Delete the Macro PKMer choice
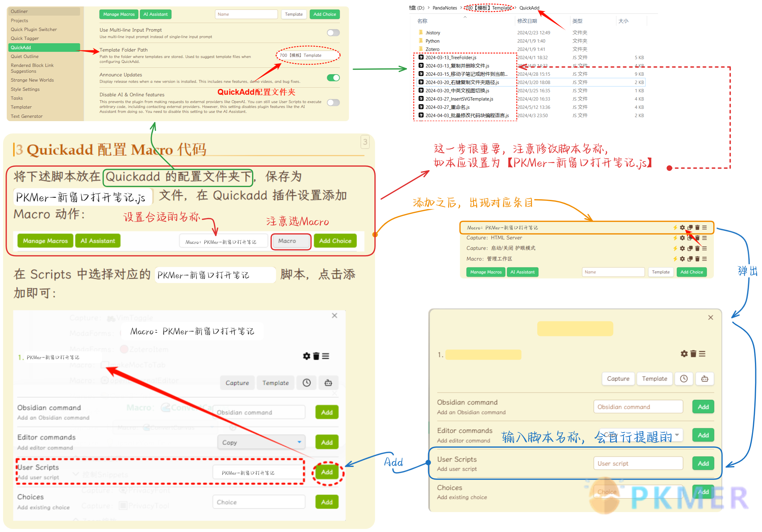 [x=697, y=227]
